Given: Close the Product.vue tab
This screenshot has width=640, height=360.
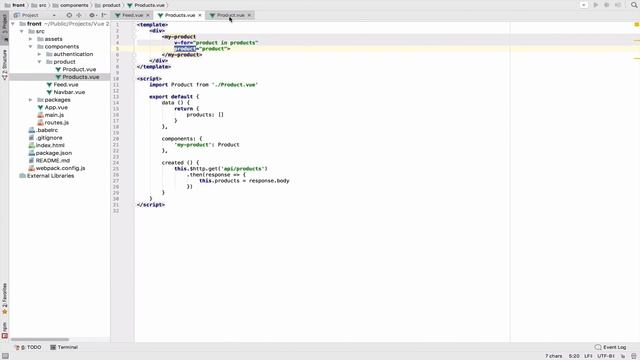Looking at the screenshot, I should coord(249,15).
